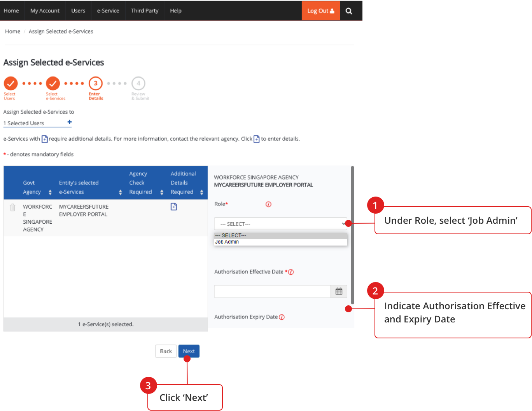Open the calendar date picker icon
Viewport: 532px width, 411px height.
coord(339,291)
